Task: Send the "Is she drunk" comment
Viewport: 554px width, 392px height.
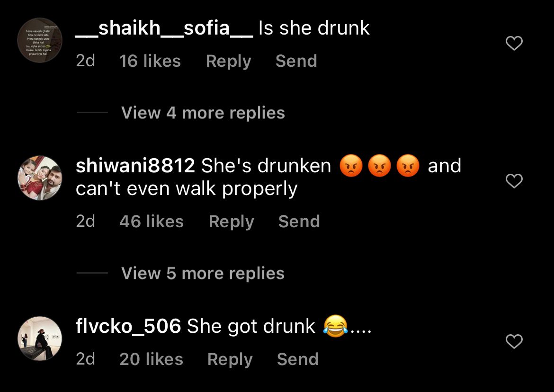Action: coord(296,61)
